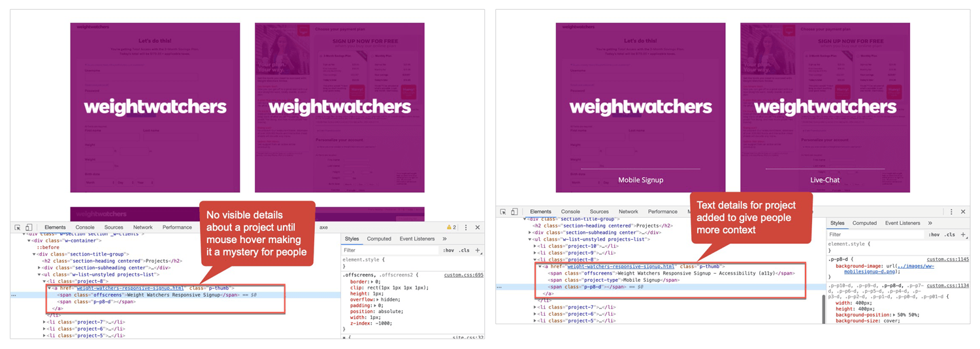Viewport: 980px width, 349px height.
Task: Click the ellipsis beside the selected offscreens span row
Action: pyautogui.click(x=14, y=295)
